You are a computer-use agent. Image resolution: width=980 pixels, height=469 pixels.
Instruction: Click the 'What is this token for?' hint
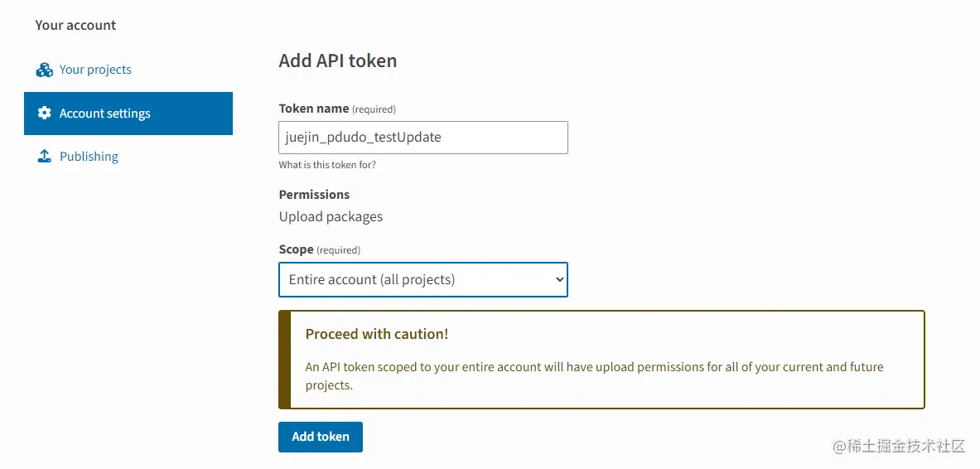point(327,165)
